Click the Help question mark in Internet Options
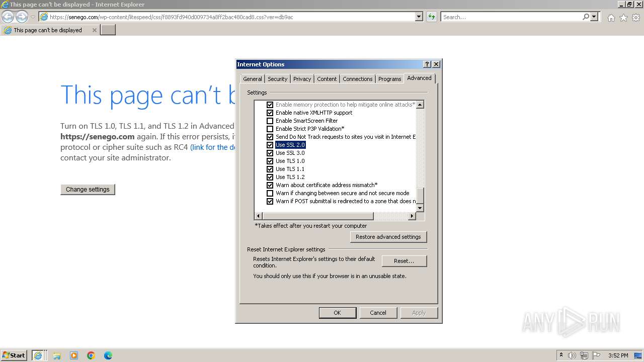 coord(427,64)
